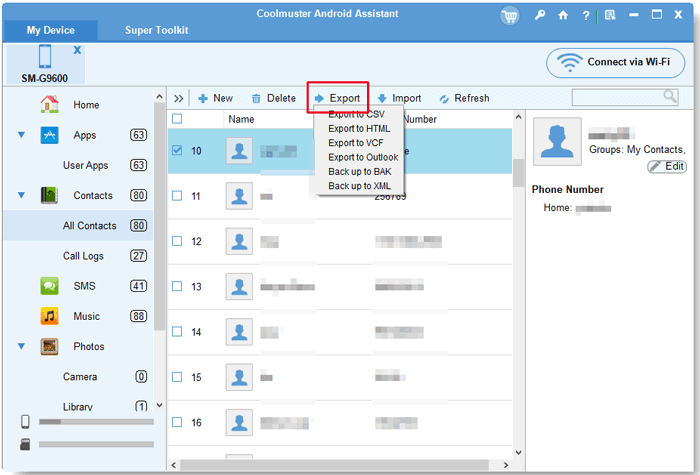Check contact row 13 checkbox

(177, 286)
